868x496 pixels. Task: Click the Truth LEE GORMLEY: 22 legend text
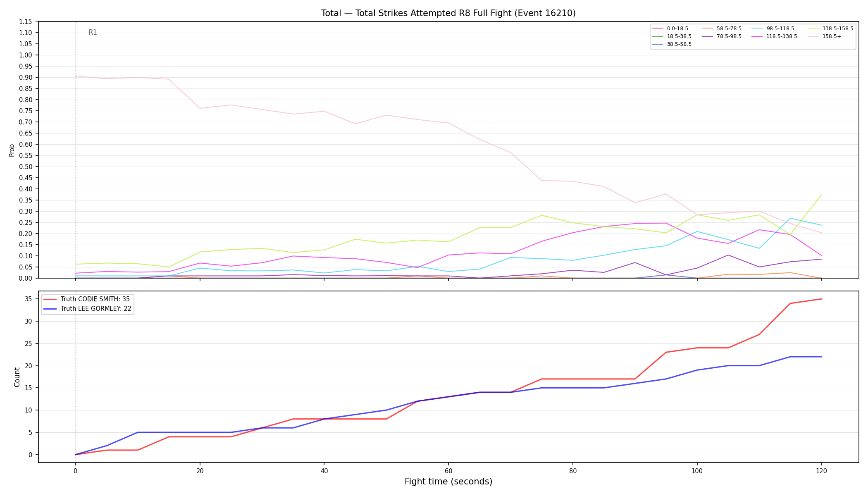(x=96, y=309)
